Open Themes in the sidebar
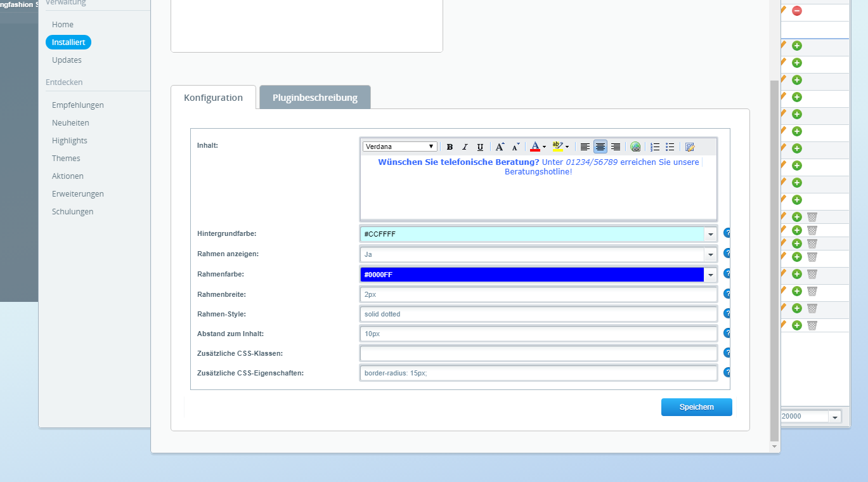Image resolution: width=868 pixels, height=482 pixels. point(66,159)
